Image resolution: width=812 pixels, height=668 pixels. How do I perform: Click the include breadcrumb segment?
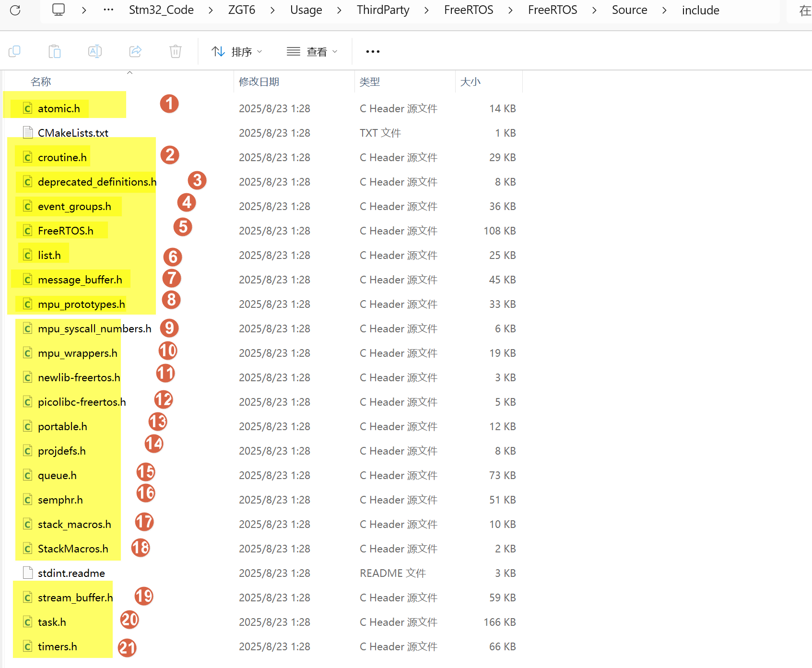point(700,10)
